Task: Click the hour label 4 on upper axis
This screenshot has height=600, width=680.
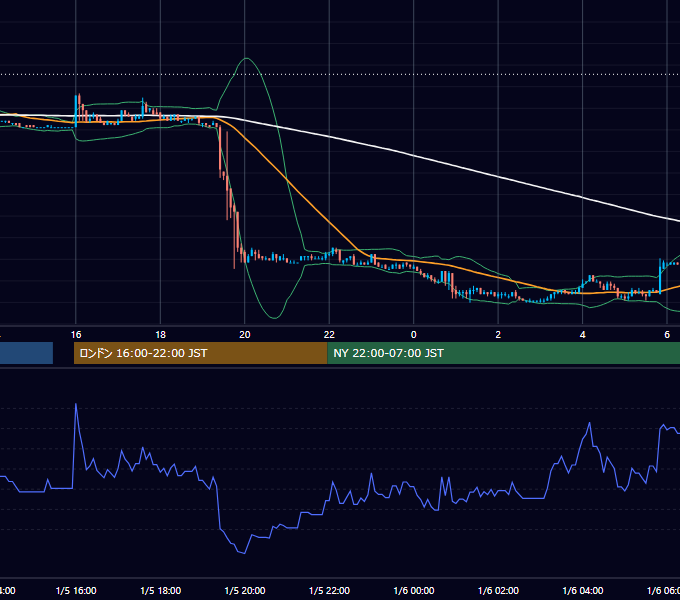Action: [582, 335]
